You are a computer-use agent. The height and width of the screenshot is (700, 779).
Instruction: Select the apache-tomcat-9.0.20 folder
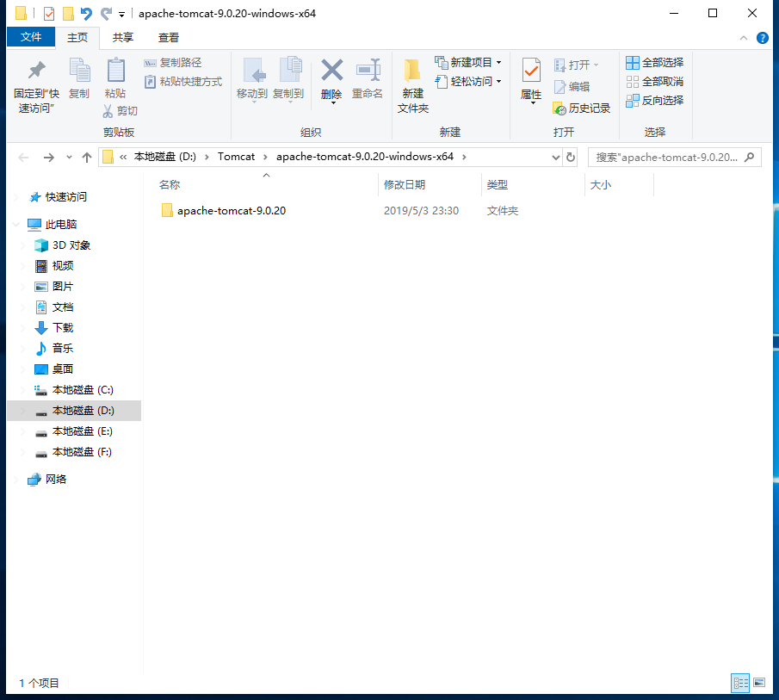[231, 211]
